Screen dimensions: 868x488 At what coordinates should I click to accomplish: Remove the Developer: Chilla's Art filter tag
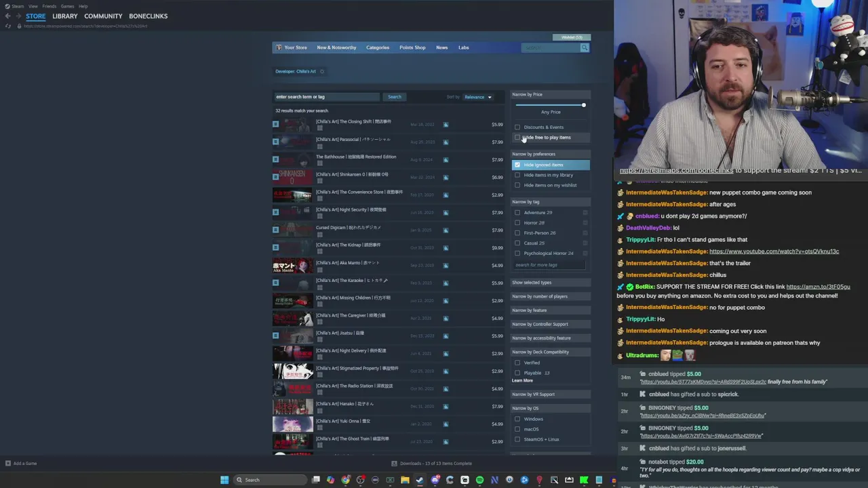[322, 71]
